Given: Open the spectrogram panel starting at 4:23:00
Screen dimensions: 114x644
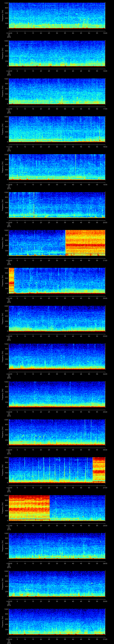Looking at the screenshot, I should (x=57, y=356).
